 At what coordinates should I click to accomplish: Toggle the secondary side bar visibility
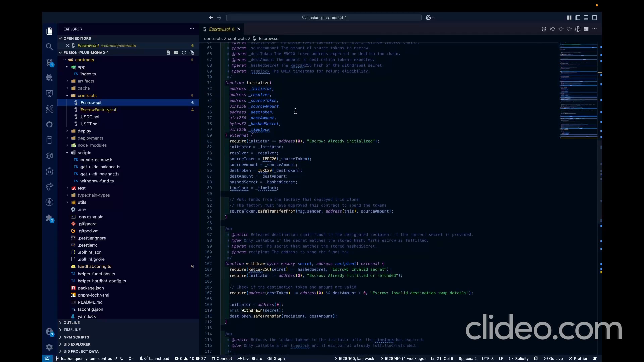coord(594,18)
